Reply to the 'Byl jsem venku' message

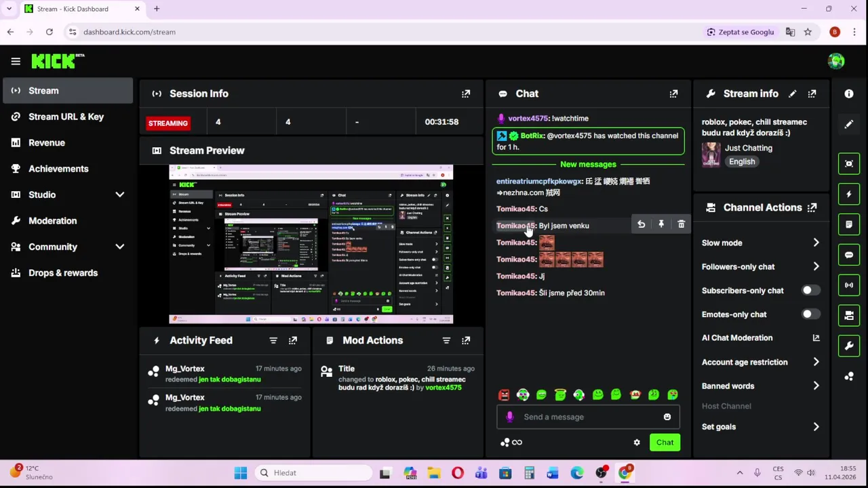[641, 224]
